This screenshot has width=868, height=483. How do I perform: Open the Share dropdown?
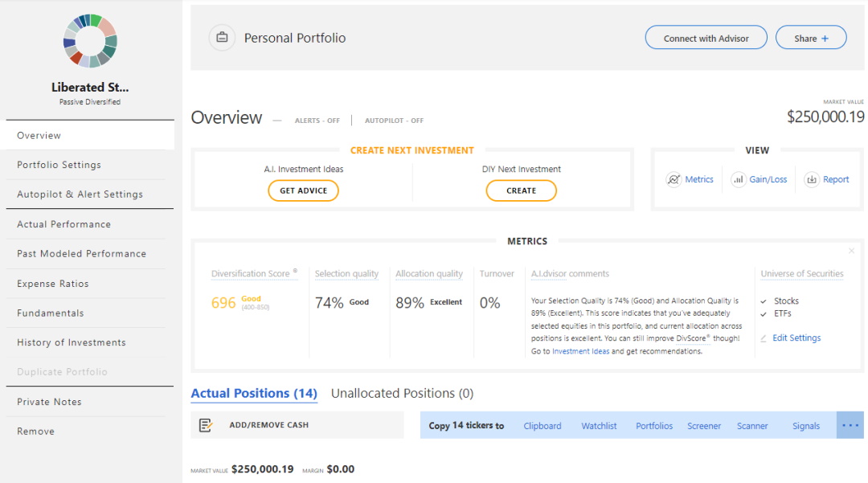811,37
